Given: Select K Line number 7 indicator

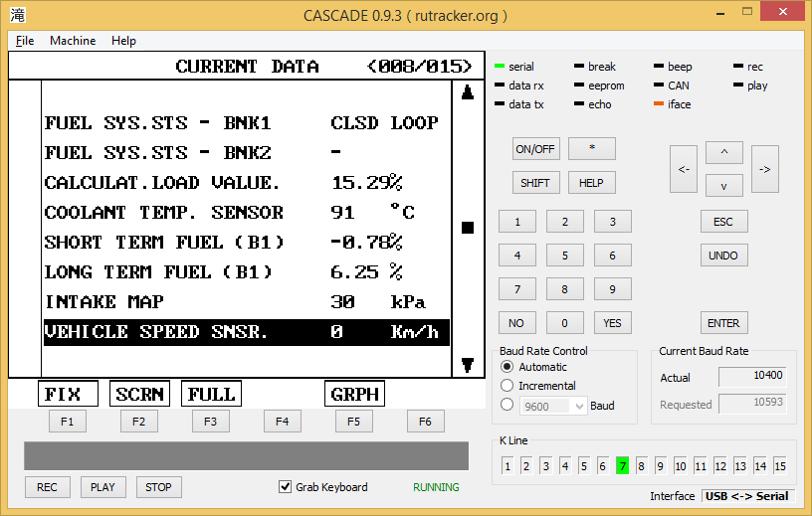Looking at the screenshot, I should [622, 465].
